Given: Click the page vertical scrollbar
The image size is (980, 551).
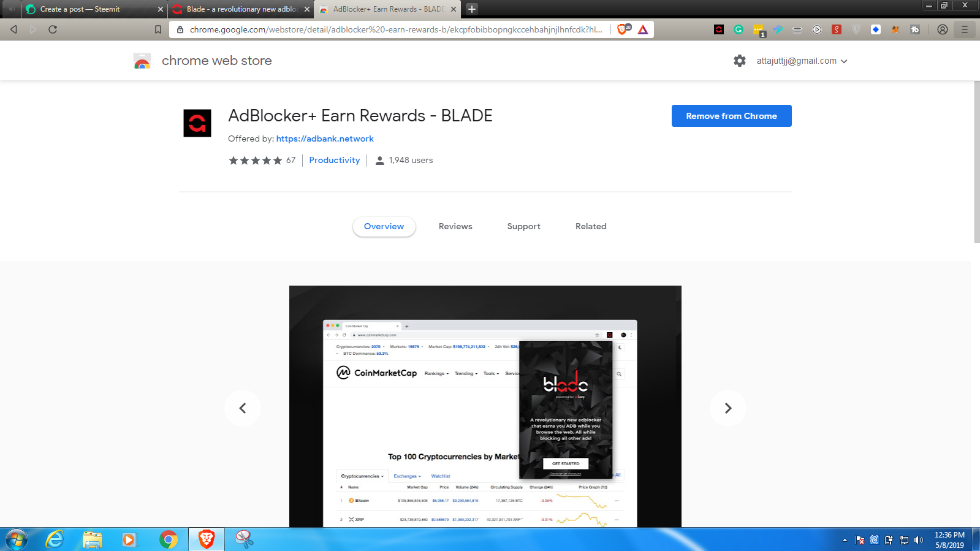Looking at the screenshot, I should click(x=977, y=162).
